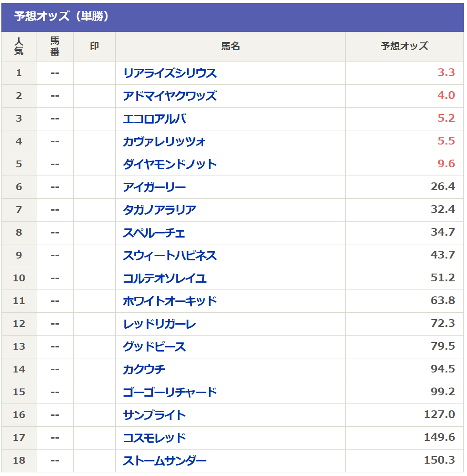Click the 人気 column header
The image size is (467, 476).
(x=19, y=47)
